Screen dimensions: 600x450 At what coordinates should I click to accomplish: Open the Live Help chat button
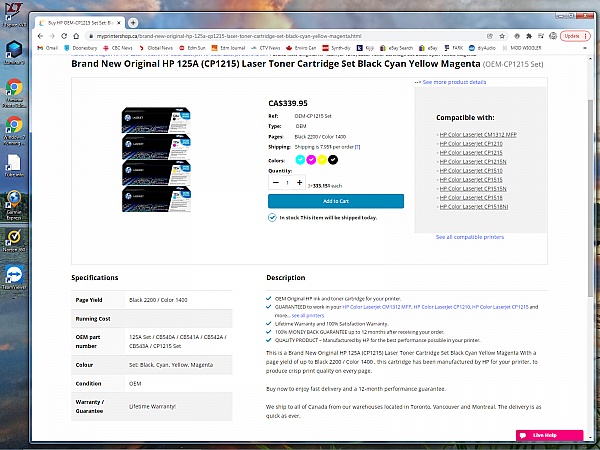549,435
